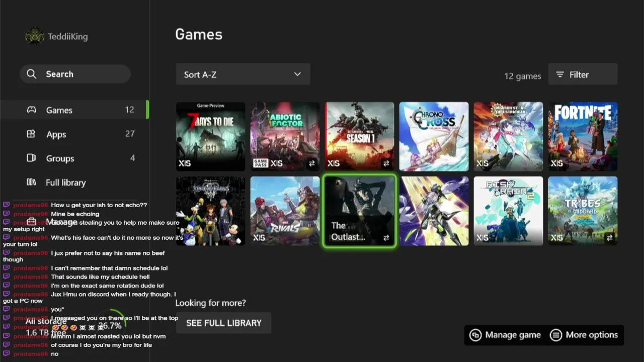
Task: Select the Kingdom Hearts III tile
Action: [x=210, y=211]
